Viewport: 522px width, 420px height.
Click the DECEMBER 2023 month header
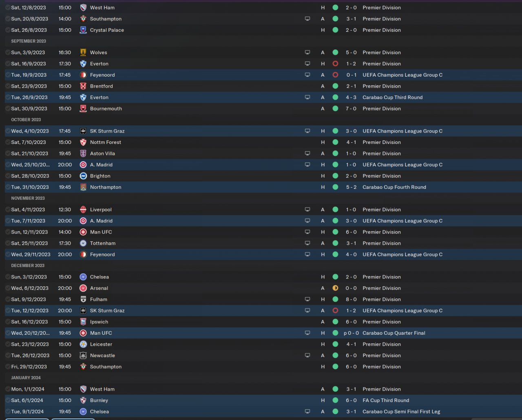click(28, 265)
